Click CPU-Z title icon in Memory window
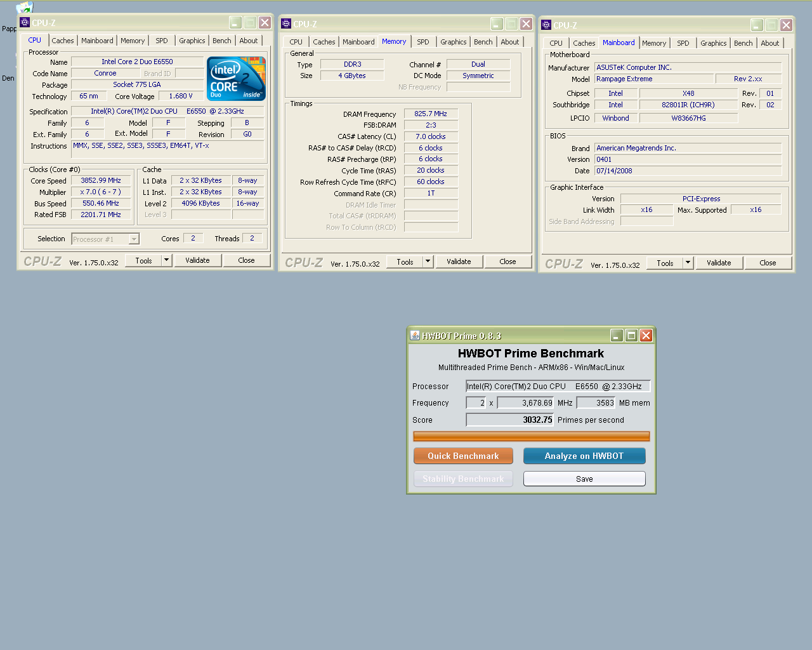The width and height of the screenshot is (812, 650). pos(286,23)
